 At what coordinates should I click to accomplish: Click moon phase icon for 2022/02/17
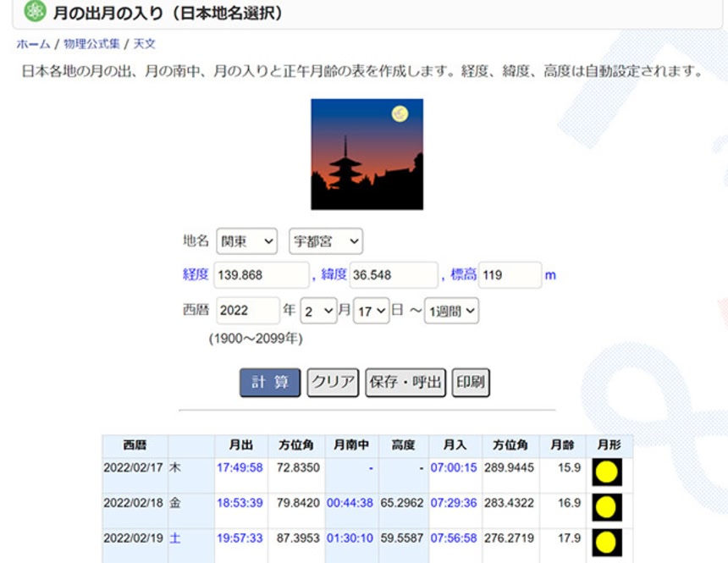point(606,472)
